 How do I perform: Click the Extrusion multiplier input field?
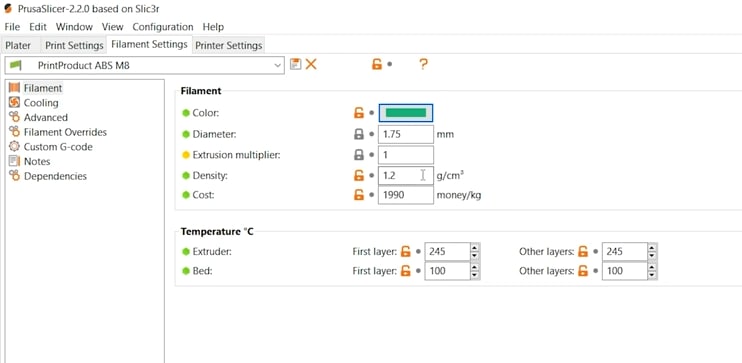pos(406,155)
